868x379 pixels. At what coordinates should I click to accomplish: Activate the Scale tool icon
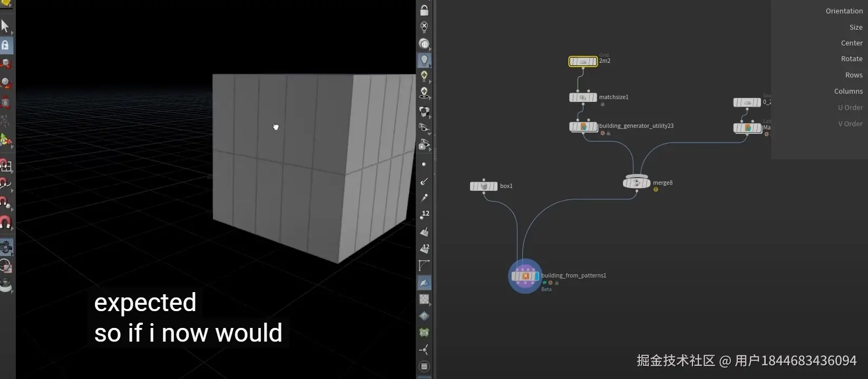[x=6, y=102]
